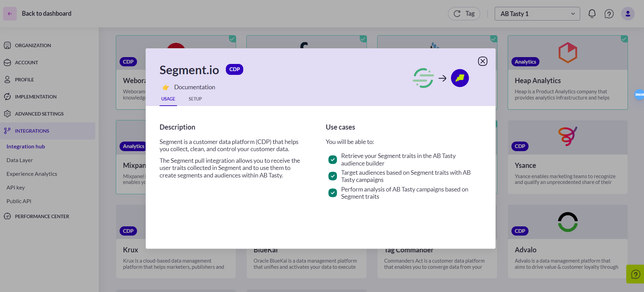Click the Target audiences checkmark
This screenshot has width=644, height=292.
[333, 176]
